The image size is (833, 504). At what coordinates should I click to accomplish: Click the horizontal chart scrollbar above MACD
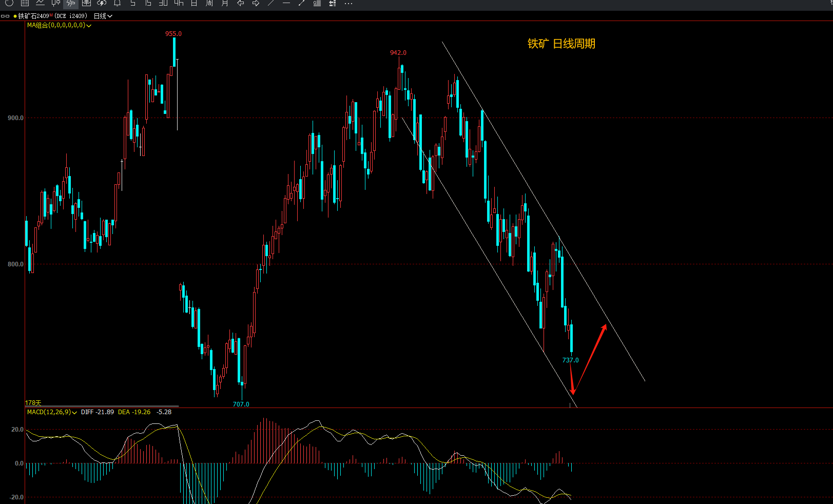tap(102, 406)
